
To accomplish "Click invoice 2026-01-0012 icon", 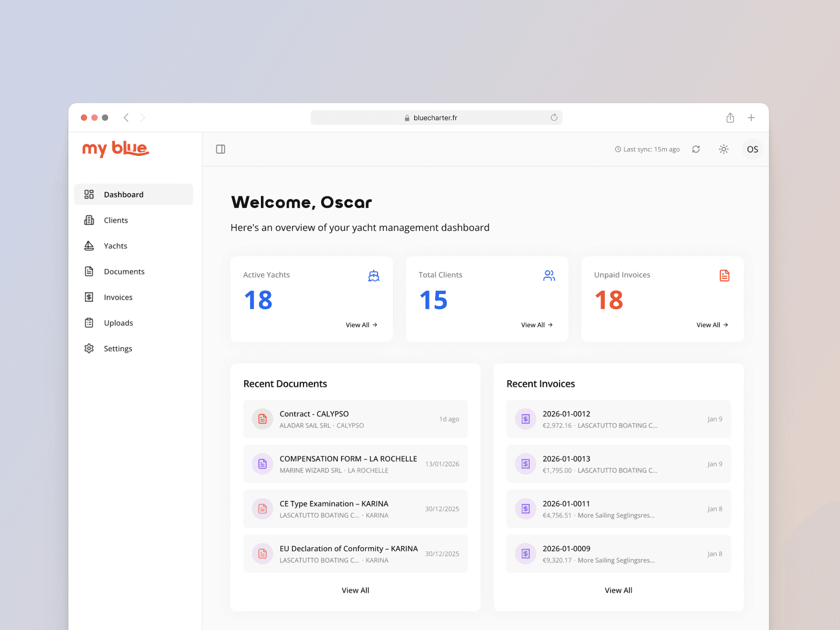I will 526,419.
